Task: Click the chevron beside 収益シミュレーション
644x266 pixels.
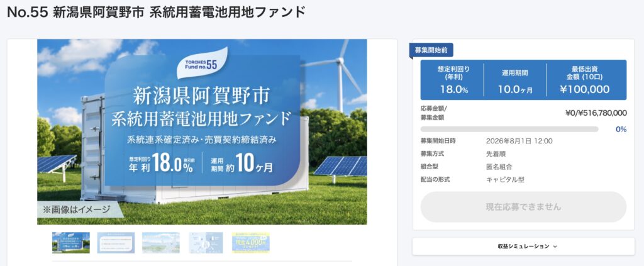Action: (555, 247)
